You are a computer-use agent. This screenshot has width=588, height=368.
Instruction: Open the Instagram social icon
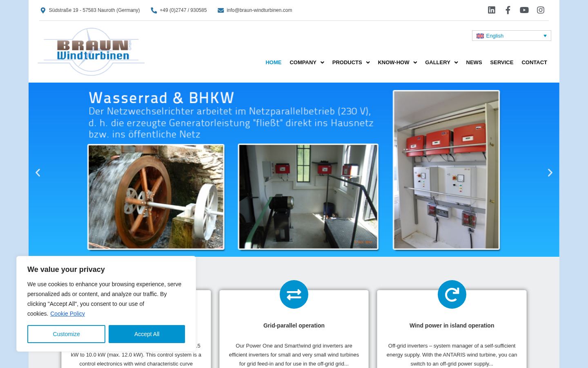tap(541, 10)
